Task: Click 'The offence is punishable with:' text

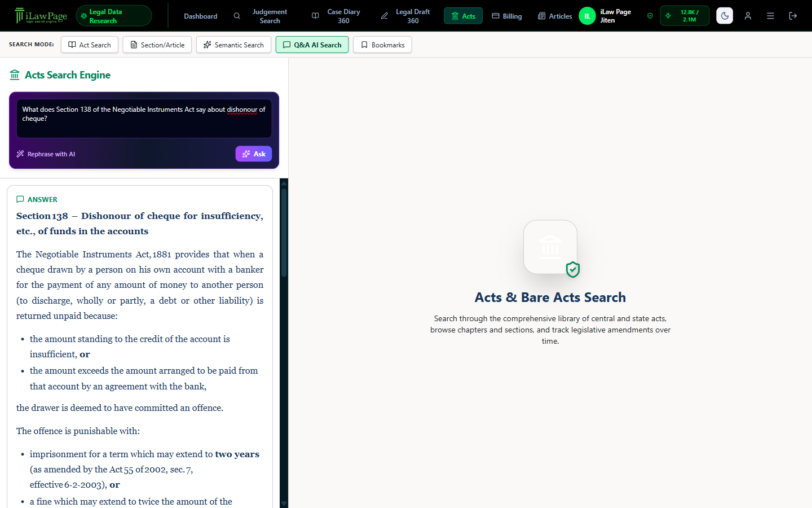Action: 78,431
